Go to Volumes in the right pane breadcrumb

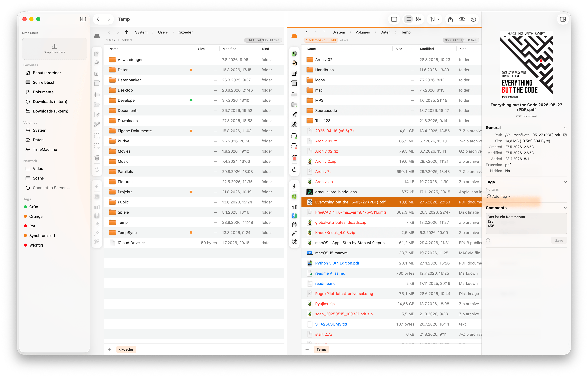(x=362, y=32)
